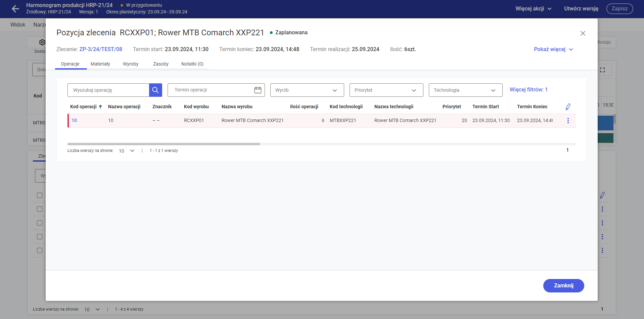Open the Zasoby tab
644x319 pixels.
tap(161, 64)
